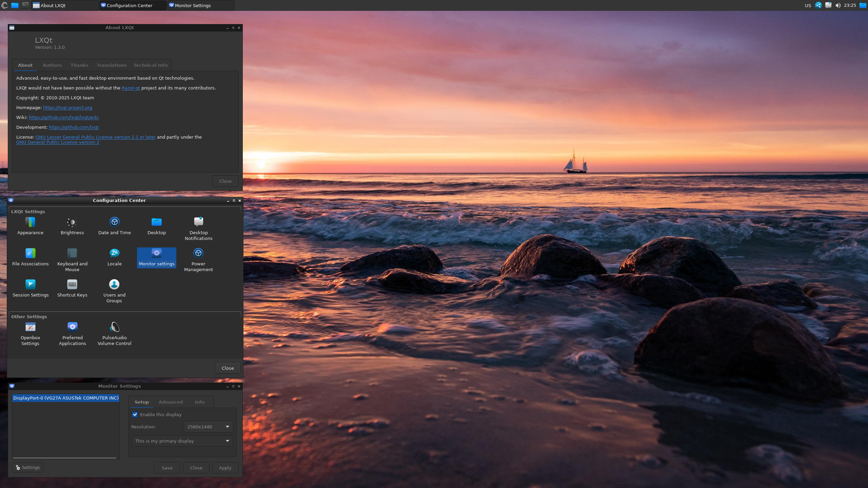Image resolution: width=868 pixels, height=488 pixels.
Task: Expand the Resolution dropdown
Action: click(208, 427)
